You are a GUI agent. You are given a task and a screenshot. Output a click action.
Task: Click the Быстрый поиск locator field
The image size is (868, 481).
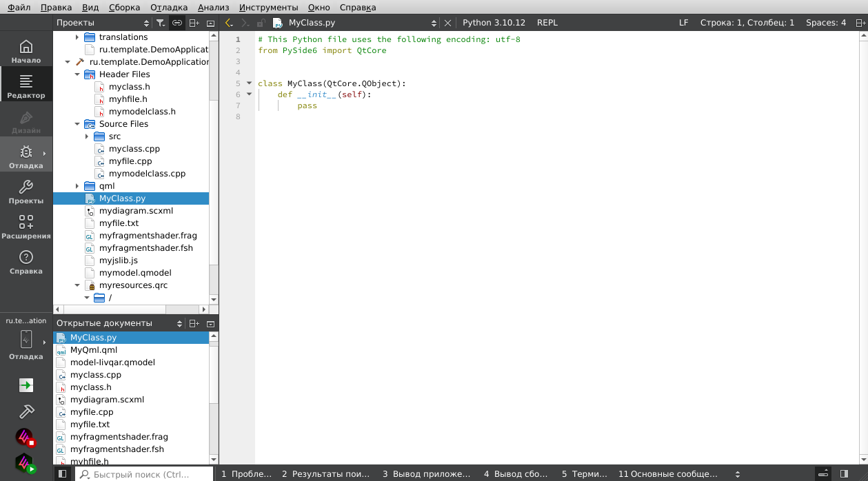(145, 474)
